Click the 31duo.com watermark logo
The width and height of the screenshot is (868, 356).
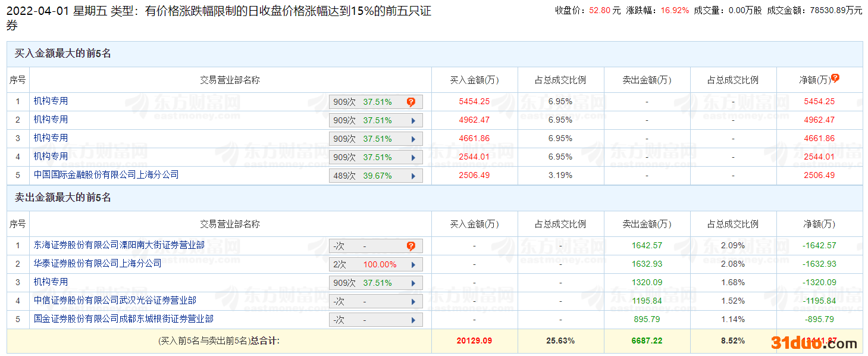tap(814, 342)
